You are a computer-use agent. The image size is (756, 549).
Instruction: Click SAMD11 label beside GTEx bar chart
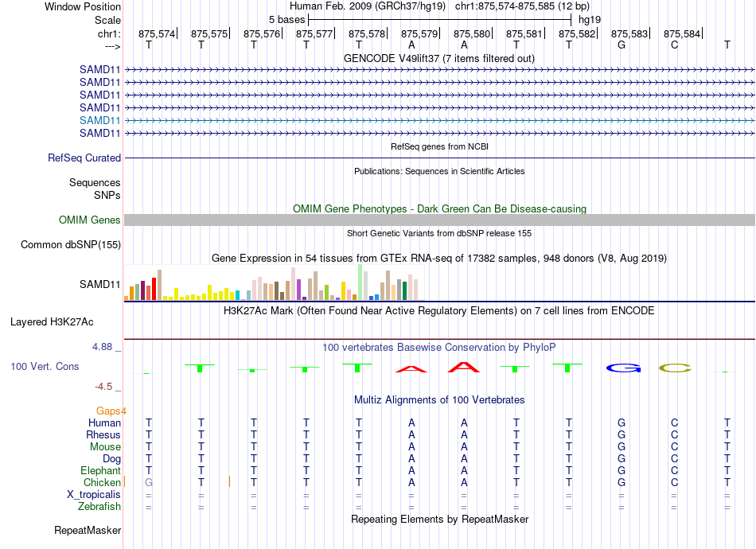pos(99,284)
